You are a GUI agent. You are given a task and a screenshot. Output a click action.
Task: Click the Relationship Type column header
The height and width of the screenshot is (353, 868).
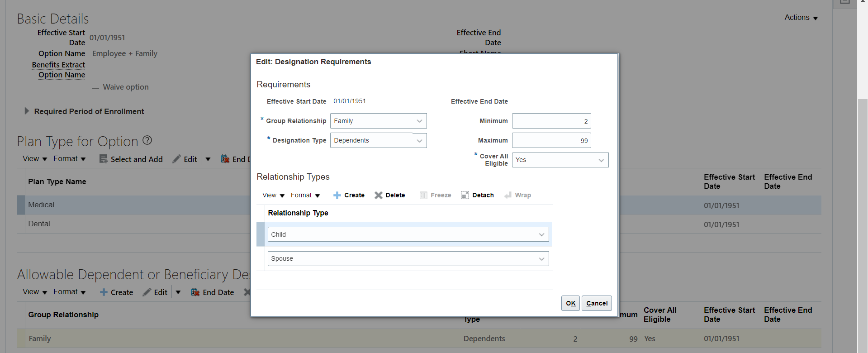[298, 213]
